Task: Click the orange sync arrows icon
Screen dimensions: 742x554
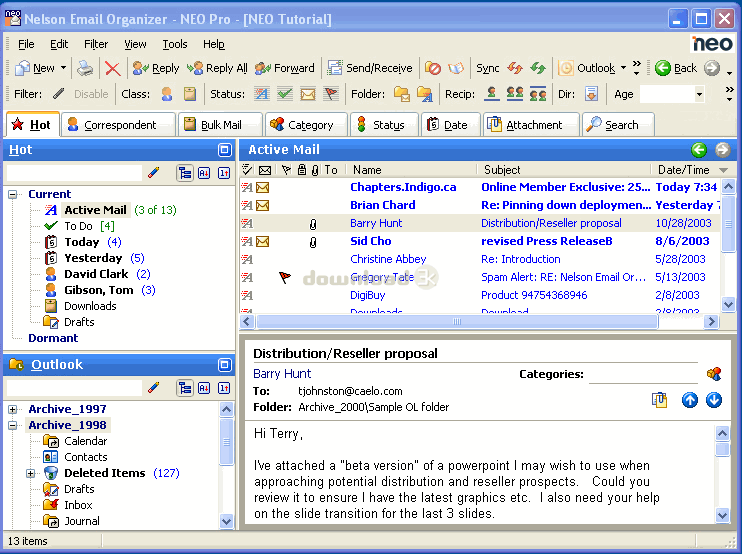Action: (514, 68)
